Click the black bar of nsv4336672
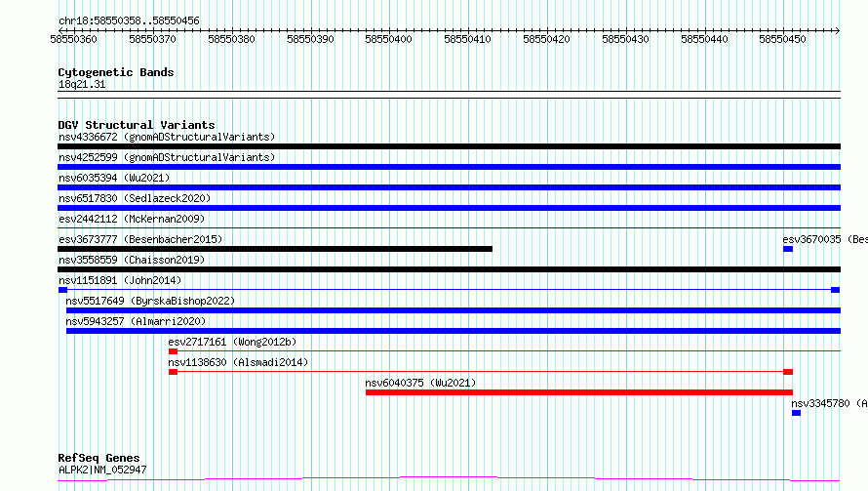The width and height of the screenshot is (868, 491). click(449, 146)
